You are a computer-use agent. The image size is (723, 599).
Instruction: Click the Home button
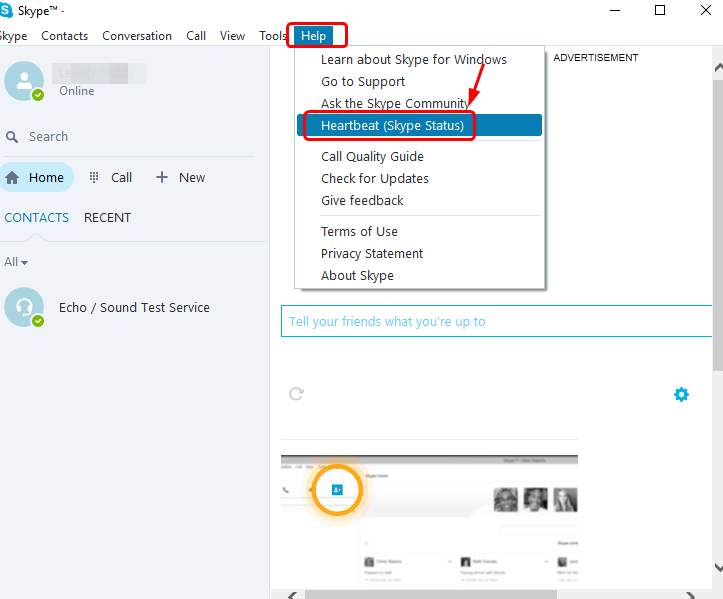click(x=37, y=178)
